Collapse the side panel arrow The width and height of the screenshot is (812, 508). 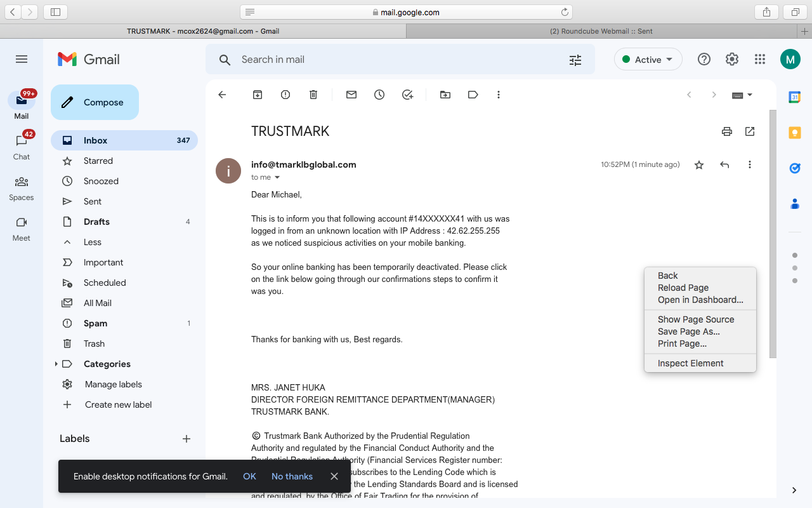[x=794, y=490]
